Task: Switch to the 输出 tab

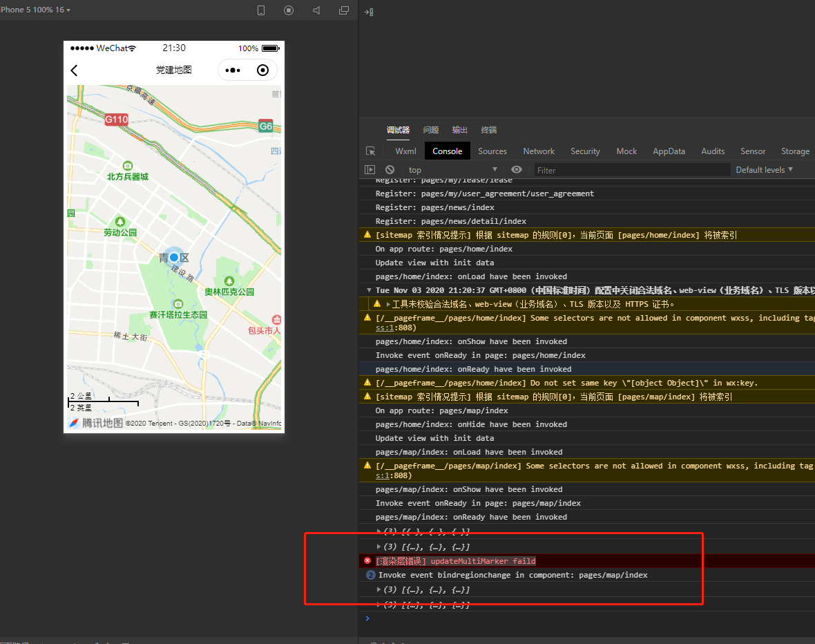Action: coord(460,130)
